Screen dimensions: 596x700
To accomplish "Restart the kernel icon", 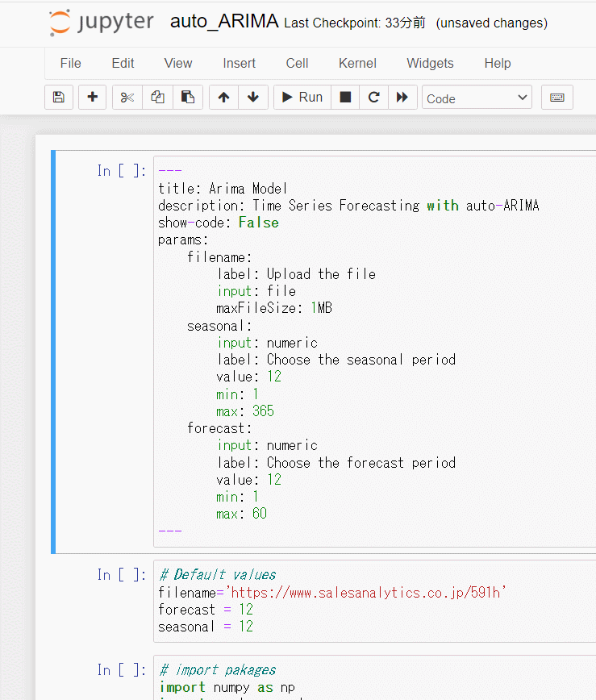I will tap(373, 98).
